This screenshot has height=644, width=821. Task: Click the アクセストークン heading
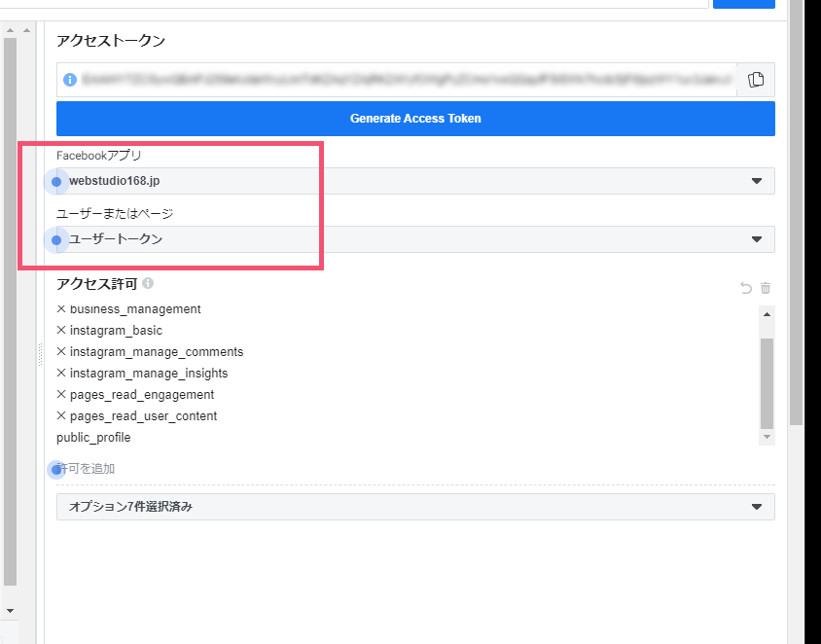coord(111,41)
